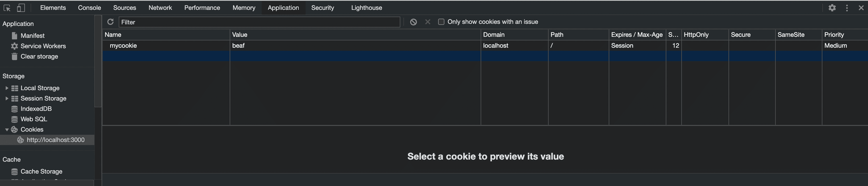Expand the Session Storage tree node
The height and width of the screenshot is (186, 868).
click(7, 98)
